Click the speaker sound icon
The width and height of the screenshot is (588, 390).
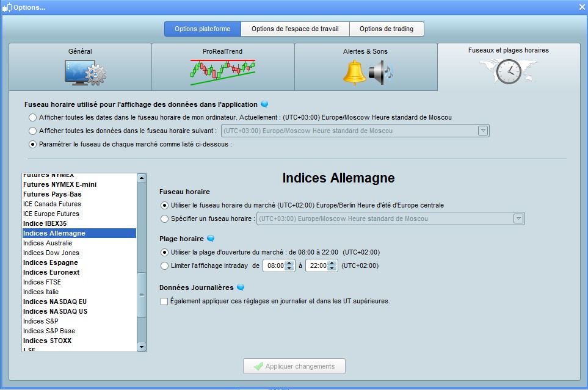tap(380, 73)
